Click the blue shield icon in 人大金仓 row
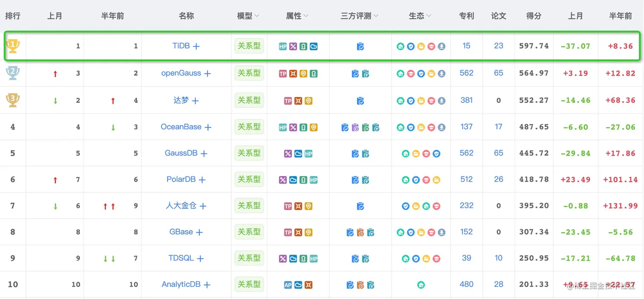644x299 pixels. click(x=405, y=206)
